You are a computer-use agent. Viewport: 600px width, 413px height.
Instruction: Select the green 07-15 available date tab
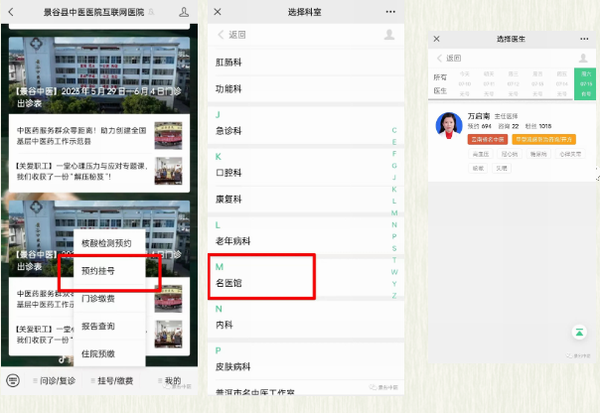pyautogui.click(x=585, y=84)
